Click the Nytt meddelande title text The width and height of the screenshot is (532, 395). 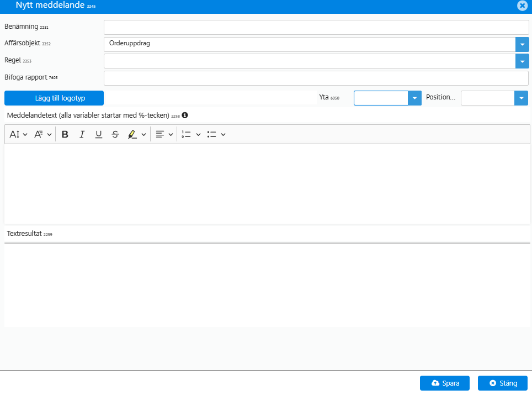(x=50, y=5)
